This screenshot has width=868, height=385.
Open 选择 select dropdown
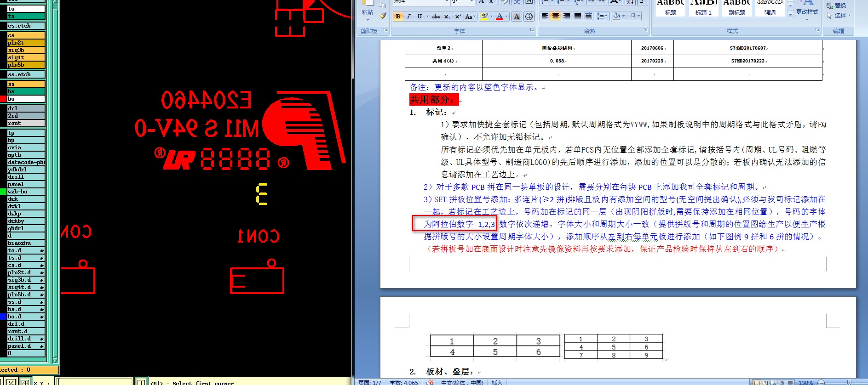coord(839,16)
